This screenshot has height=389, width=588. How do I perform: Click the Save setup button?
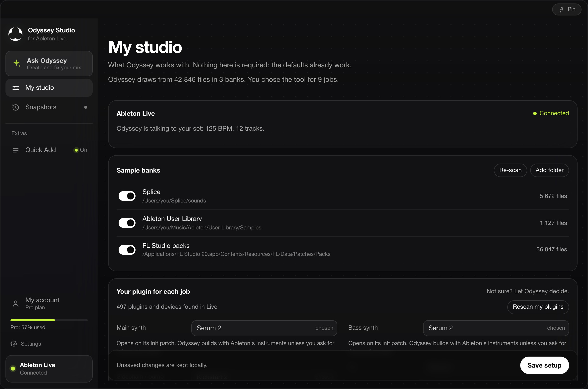(x=544, y=365)
